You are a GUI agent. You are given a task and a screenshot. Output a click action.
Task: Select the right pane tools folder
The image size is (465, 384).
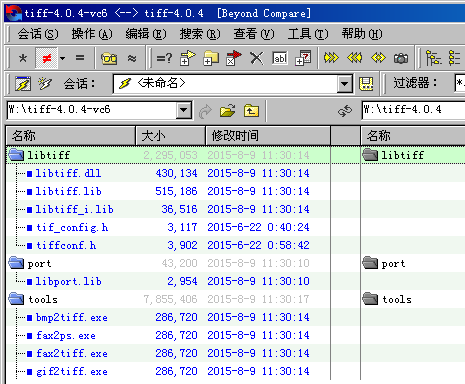click(387, 299)
